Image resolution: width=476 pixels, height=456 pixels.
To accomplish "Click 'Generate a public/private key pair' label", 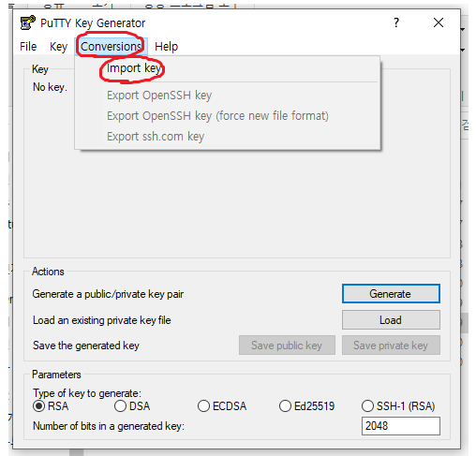I will point(108,294).
